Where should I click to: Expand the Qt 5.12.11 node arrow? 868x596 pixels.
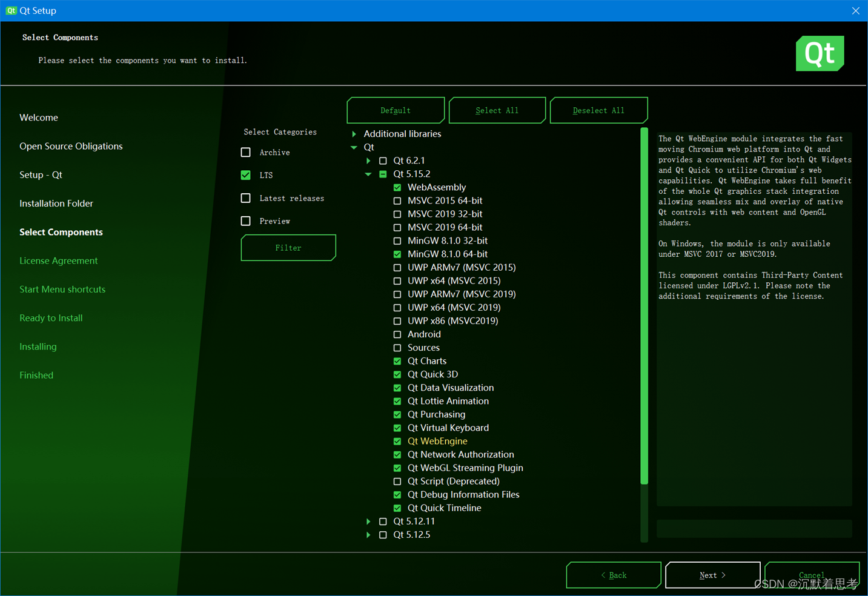tap(368, 521)
